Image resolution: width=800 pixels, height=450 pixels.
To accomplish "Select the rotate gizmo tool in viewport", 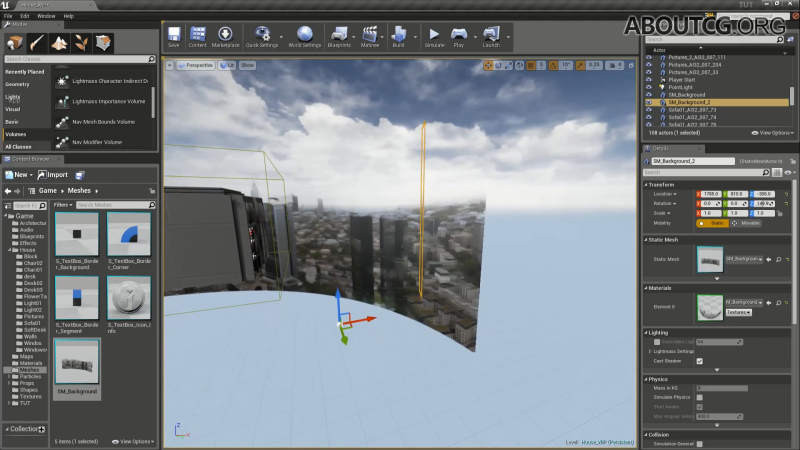I will (498, 65).
